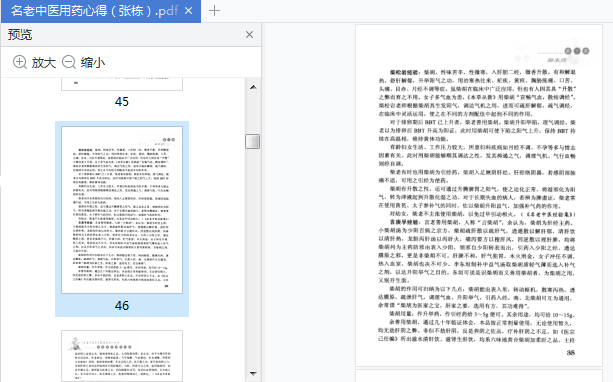Click the preview panel scrollbar thumb
This screenshot has width=613, height=382.
[x=253, y=142]
